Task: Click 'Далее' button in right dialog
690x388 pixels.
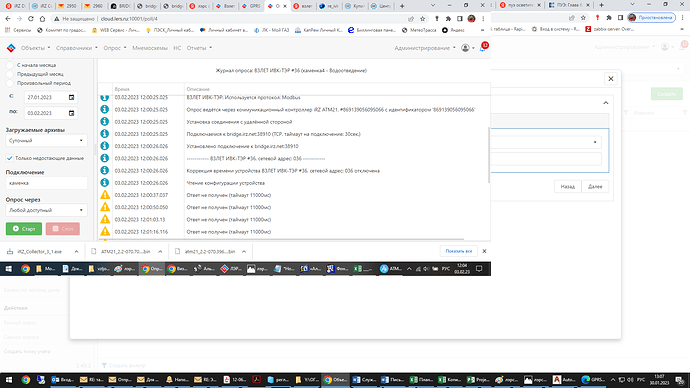Action: tap(595, 187)
